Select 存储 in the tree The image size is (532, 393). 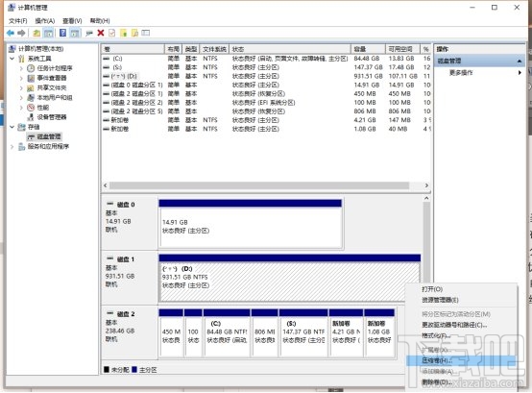(34, 127)
